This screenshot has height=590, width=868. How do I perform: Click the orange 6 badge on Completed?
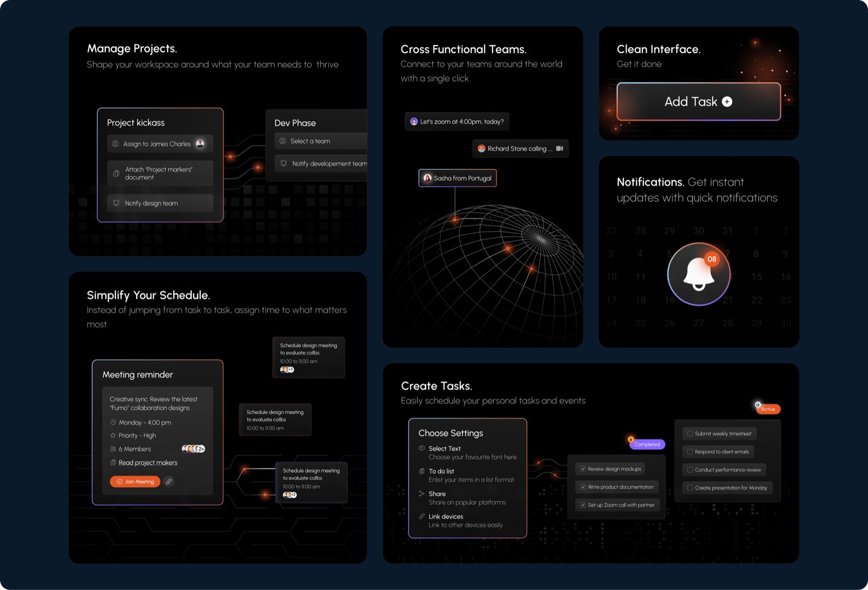pos(630,439)
